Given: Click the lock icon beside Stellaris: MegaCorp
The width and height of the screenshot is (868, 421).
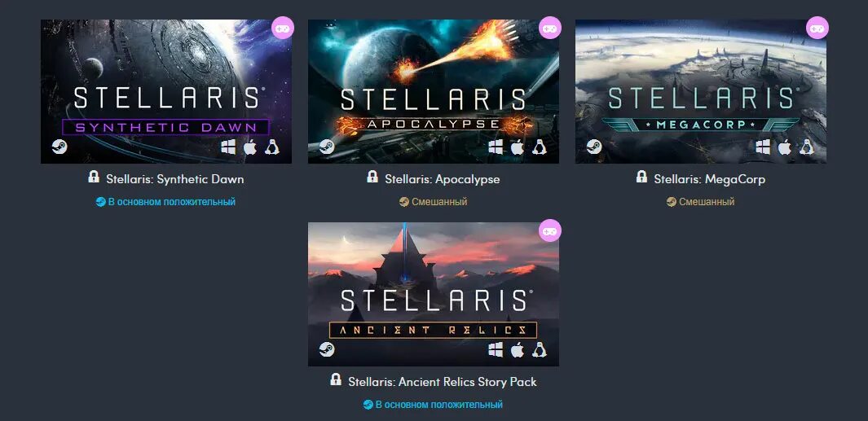Looking at the screenshot, I should coord(641,177).
